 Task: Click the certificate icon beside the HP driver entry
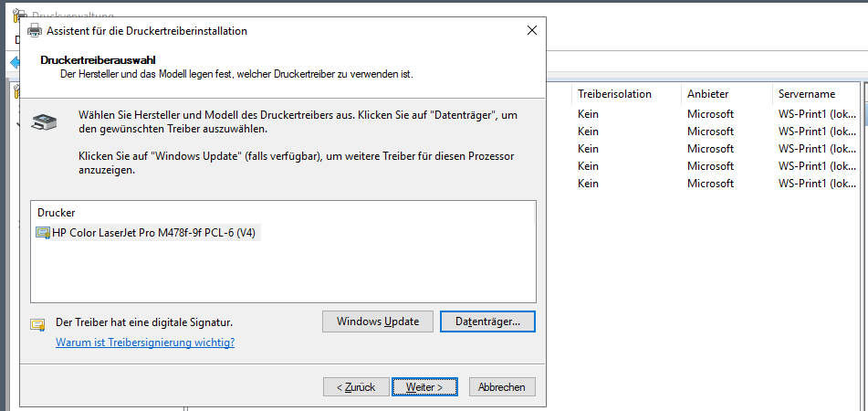[43, 233]
